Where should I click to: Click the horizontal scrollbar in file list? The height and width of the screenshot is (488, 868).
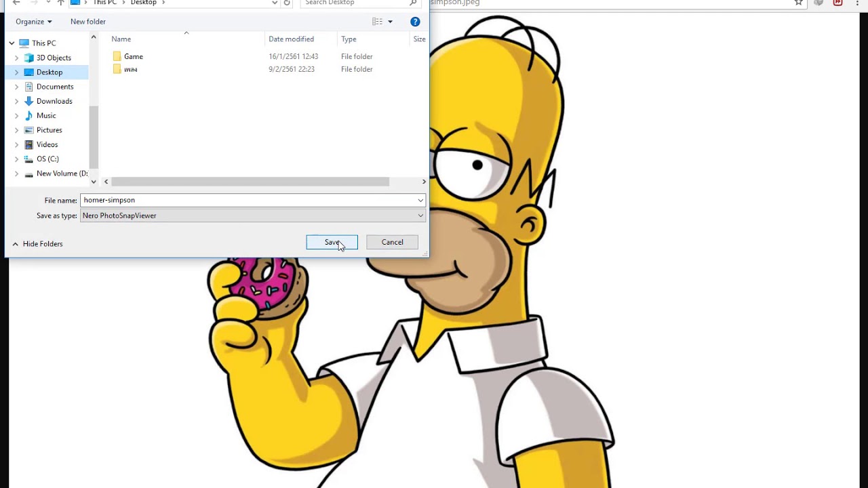(250, 182)
